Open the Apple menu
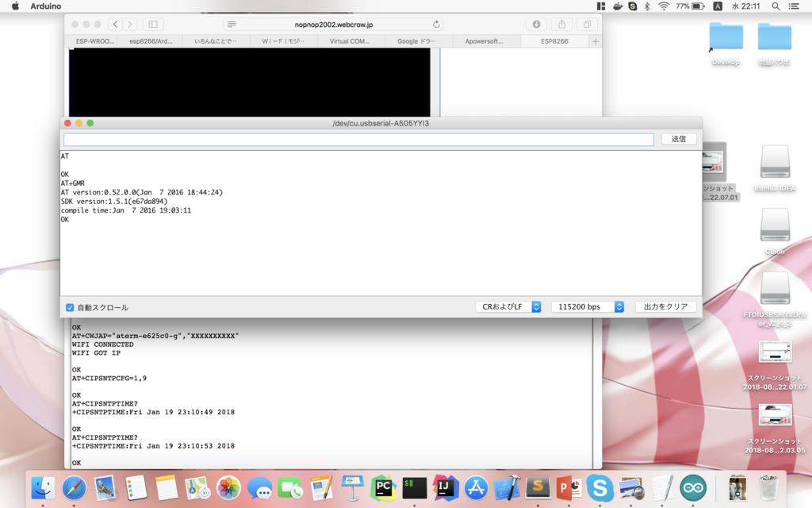 [15, 6]
